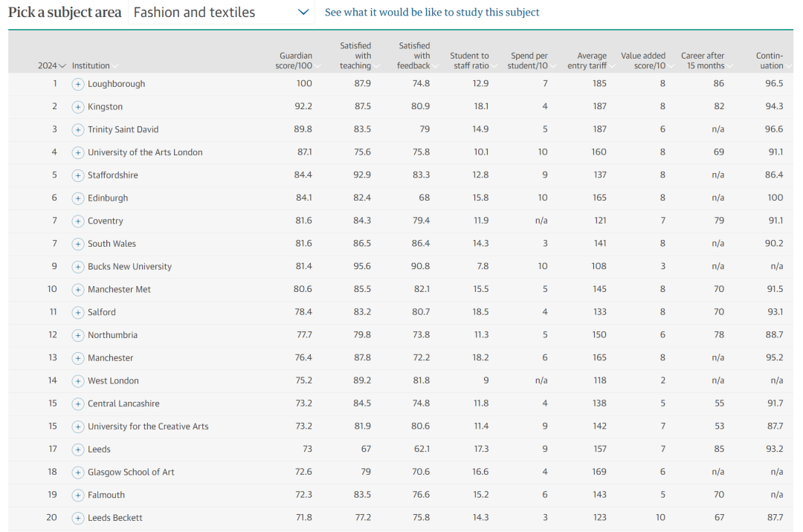Expand the Staffordshire row plus icon
This screenshot has height=532, width=803.
pyautogui.click(x=78, y=175)
